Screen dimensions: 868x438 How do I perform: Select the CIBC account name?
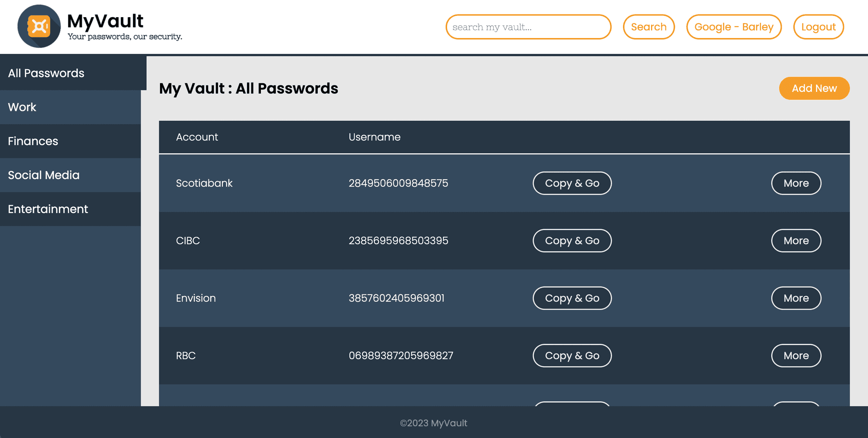[188, 241]
